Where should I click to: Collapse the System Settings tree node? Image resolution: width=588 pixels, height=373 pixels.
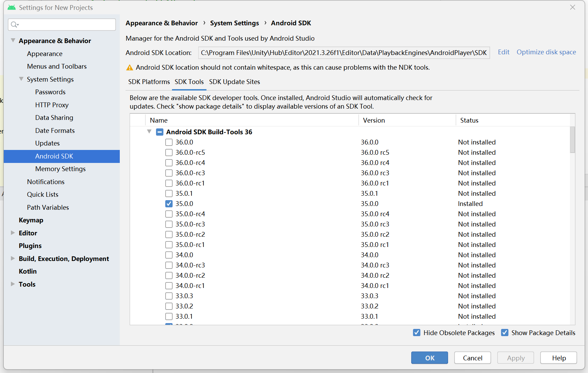point(21,79)
